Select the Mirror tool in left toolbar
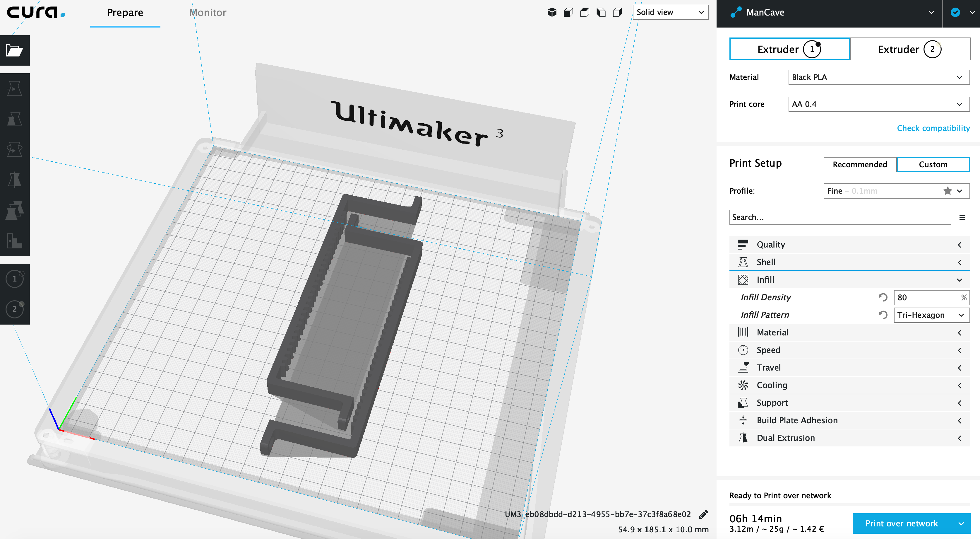The image size is (980, 539). 14,180
